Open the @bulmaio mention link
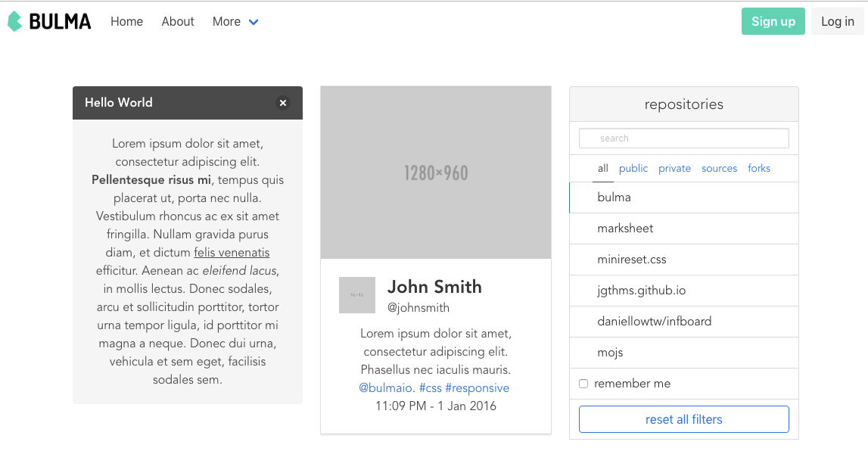The width and height of the screenshot is (868, 451). (x=386, y=388)
